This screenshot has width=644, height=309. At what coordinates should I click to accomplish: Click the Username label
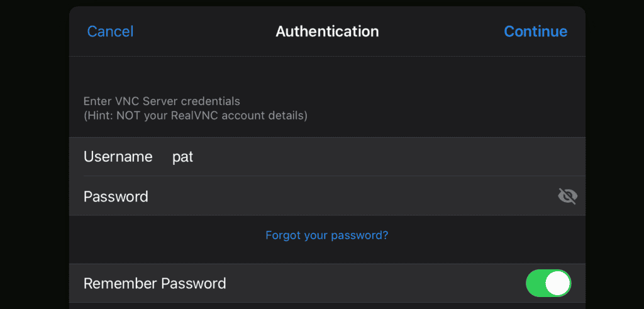[118, 157]
